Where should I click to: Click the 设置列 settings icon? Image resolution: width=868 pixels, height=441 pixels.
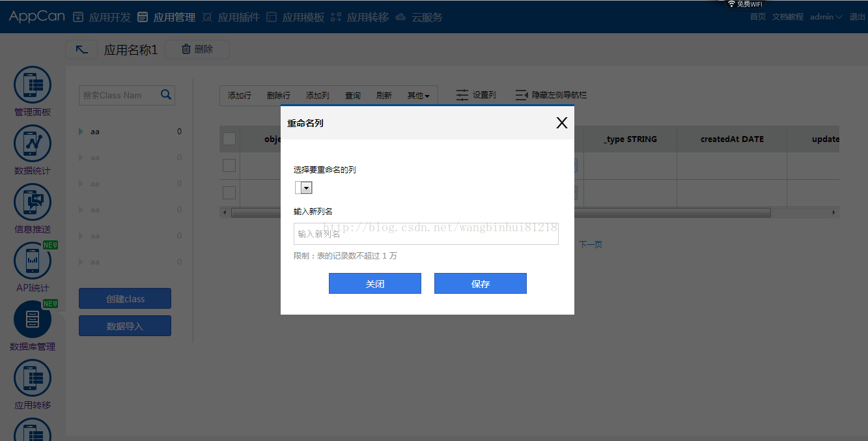point(462,95)
